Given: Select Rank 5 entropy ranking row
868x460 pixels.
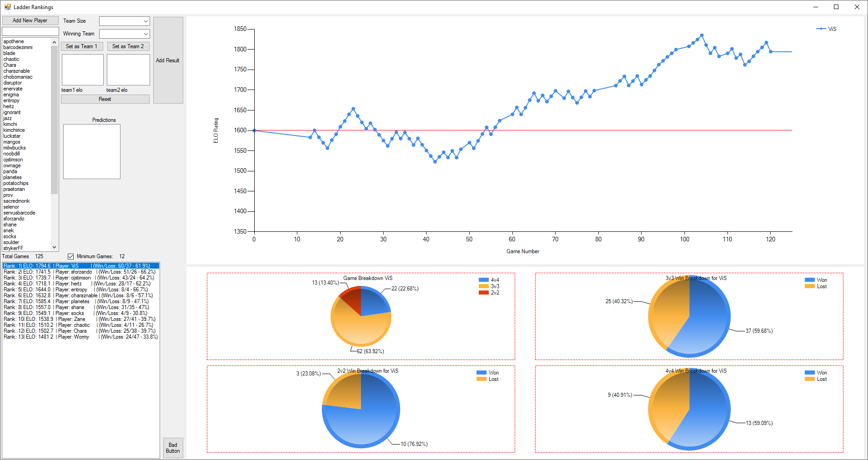Looking at the screenshot, I should click(81, 290).
